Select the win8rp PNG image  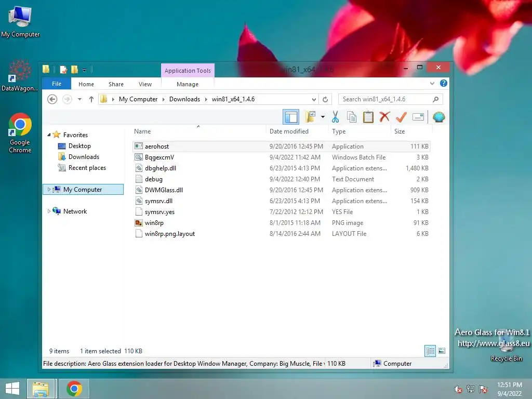282,222
